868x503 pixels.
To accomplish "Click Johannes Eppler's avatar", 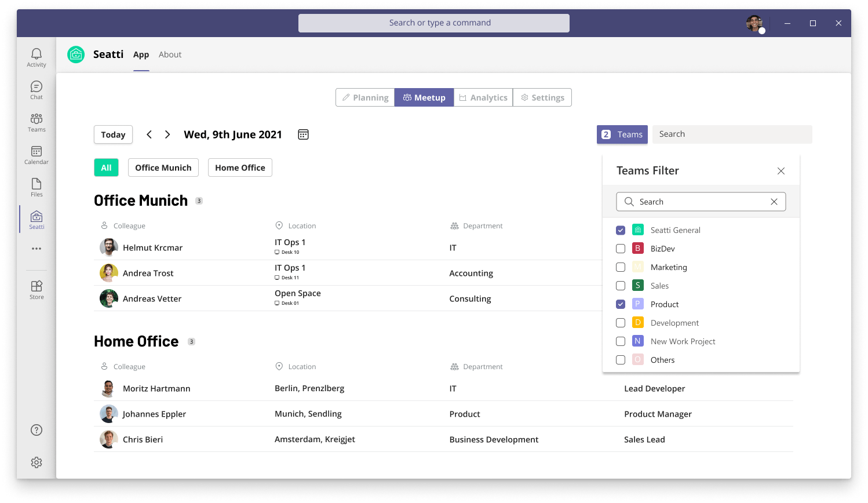I will click(109, 414).
